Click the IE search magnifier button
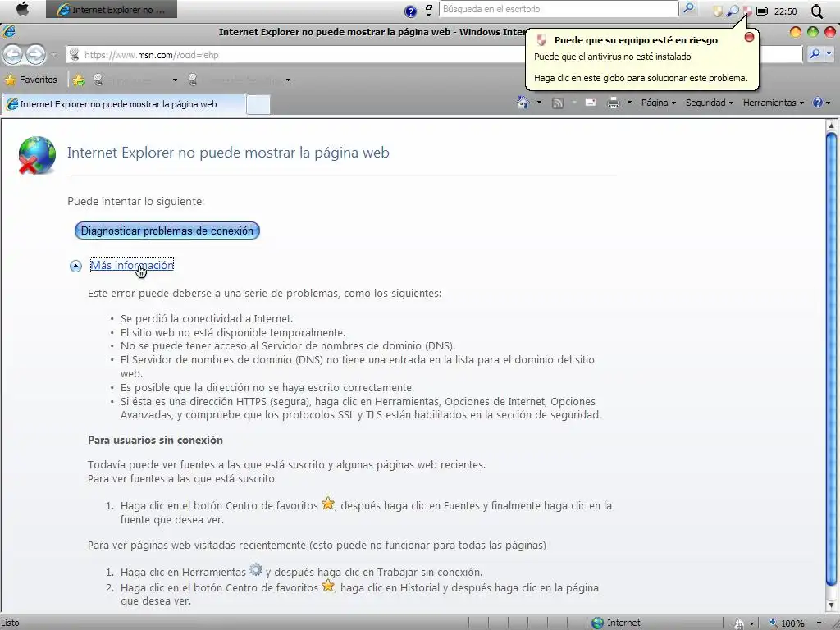The image size is (840, 630). [815, 53]
